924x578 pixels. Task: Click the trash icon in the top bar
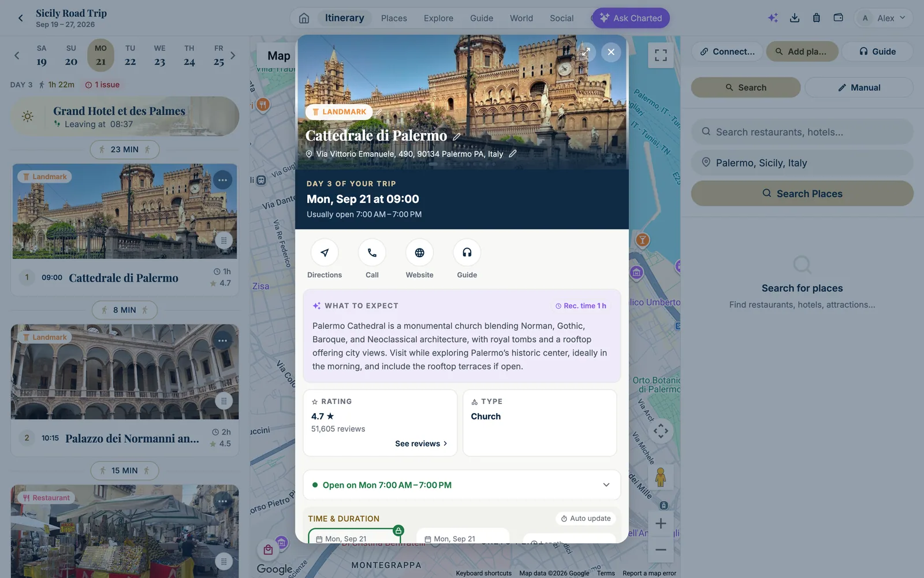(816, 18)
